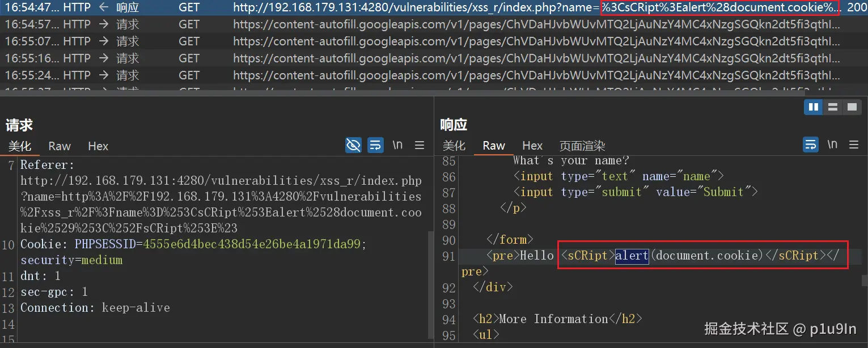Click the Referer header line
This screenshot has width=868, height=348.
coord(48,165)
